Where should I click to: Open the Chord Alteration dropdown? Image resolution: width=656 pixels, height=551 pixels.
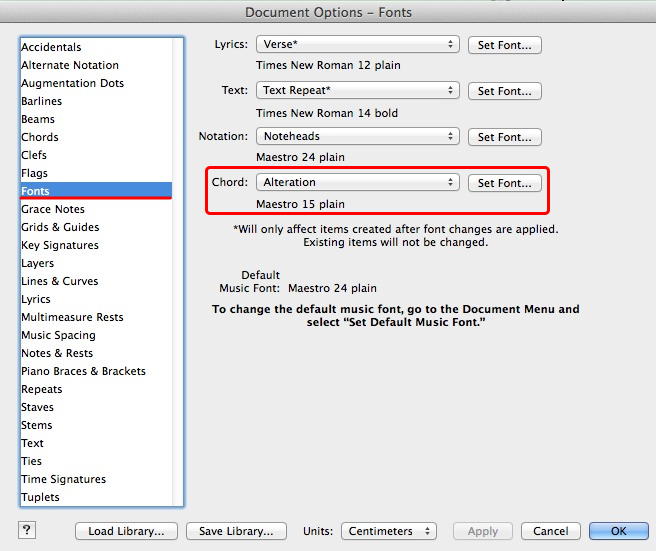click(357, 183)
